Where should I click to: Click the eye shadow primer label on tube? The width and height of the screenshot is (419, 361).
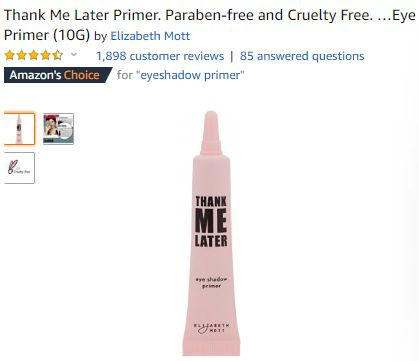pos(211,282)
